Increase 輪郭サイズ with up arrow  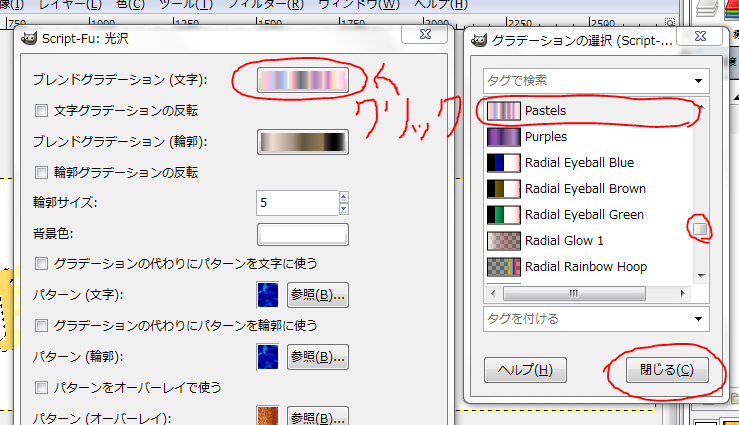[344, 197]
